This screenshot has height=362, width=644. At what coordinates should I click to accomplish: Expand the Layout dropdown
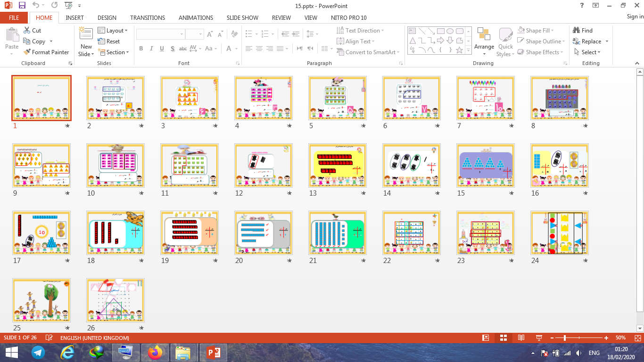coord(113,31)
